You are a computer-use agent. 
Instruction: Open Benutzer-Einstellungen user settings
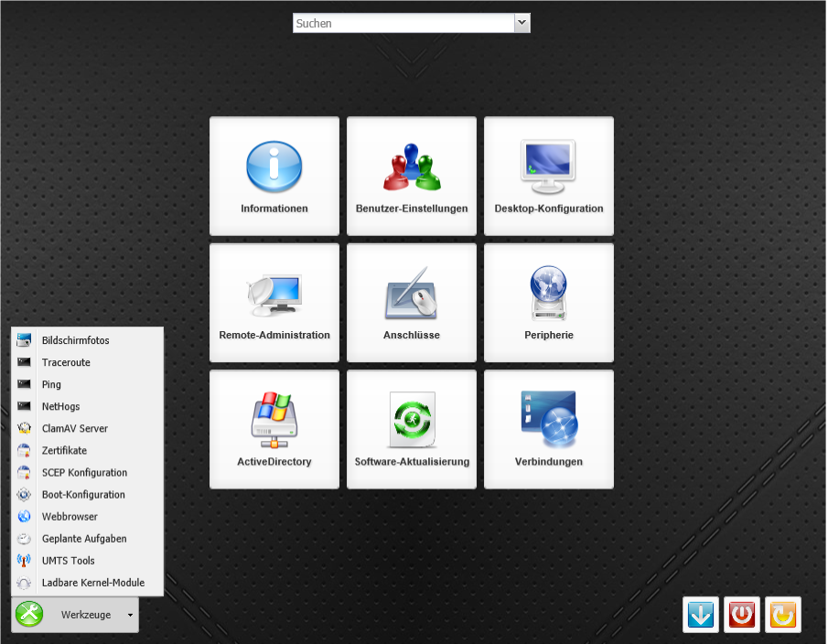click(412, 177)
